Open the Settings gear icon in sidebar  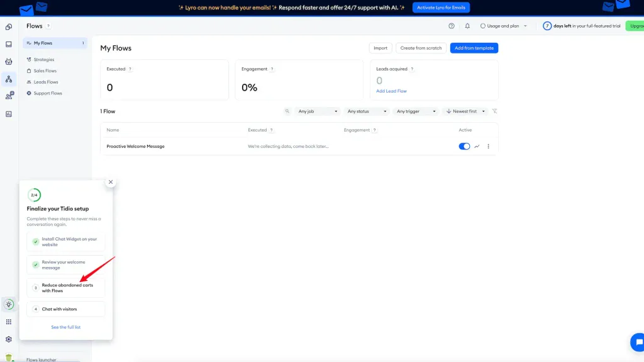click(9, 339)
